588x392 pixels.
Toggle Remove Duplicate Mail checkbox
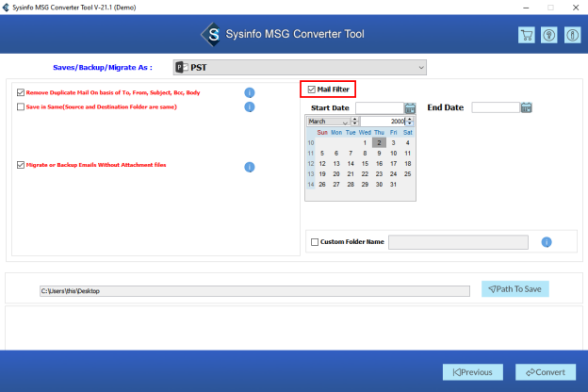pos(21,92)
